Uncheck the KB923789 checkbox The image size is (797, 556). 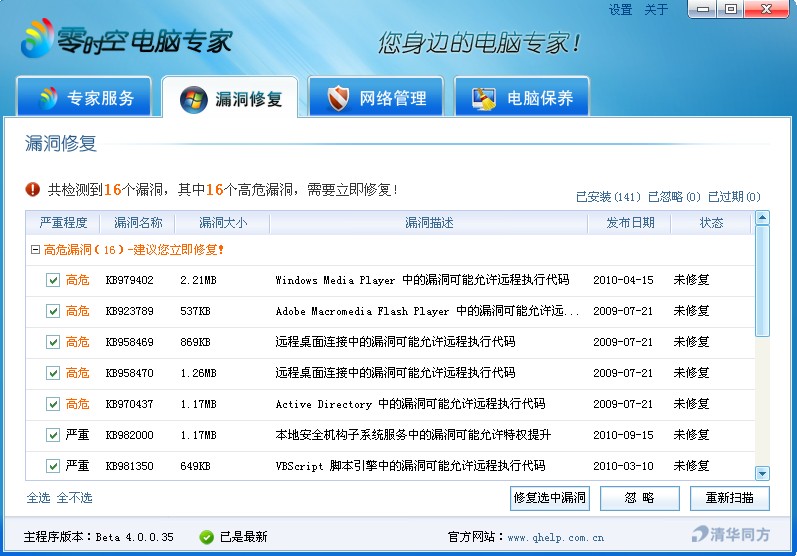pos(53,311)
